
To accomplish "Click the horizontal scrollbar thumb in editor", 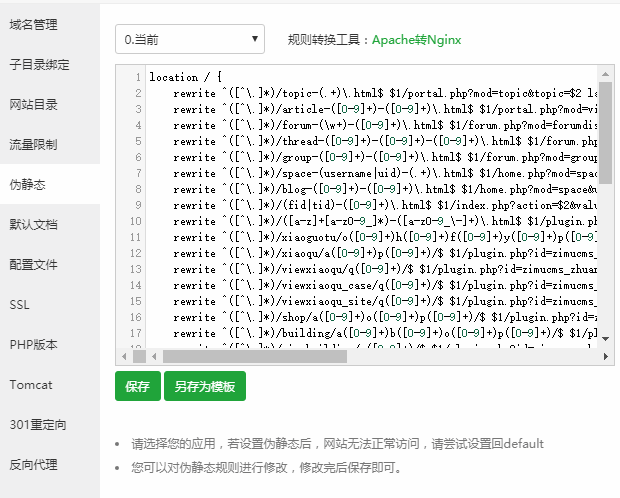I will pyautogui.click(x=255, y=356).
